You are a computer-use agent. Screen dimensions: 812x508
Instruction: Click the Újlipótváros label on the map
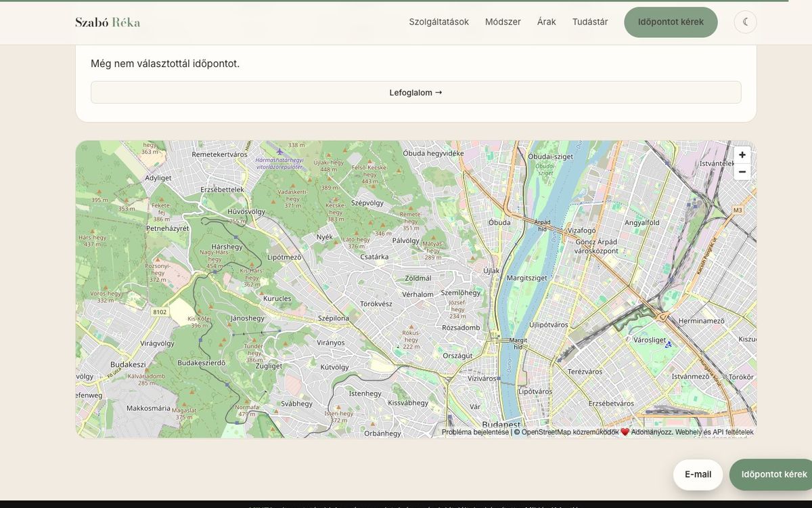[549, 324]
